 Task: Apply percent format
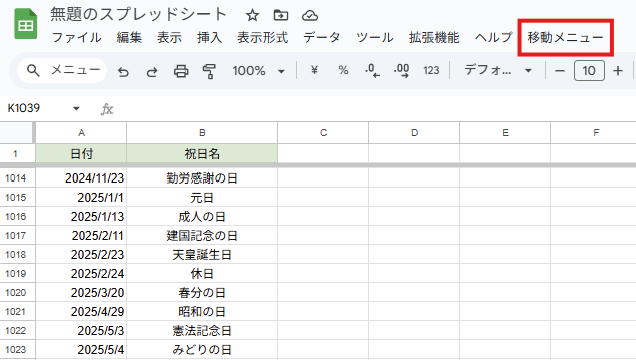coord(343,70)
